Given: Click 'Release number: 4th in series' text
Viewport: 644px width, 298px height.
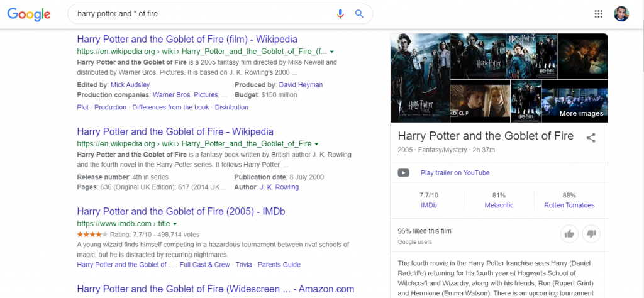Looking at the screenshot, I should (123, 177).
